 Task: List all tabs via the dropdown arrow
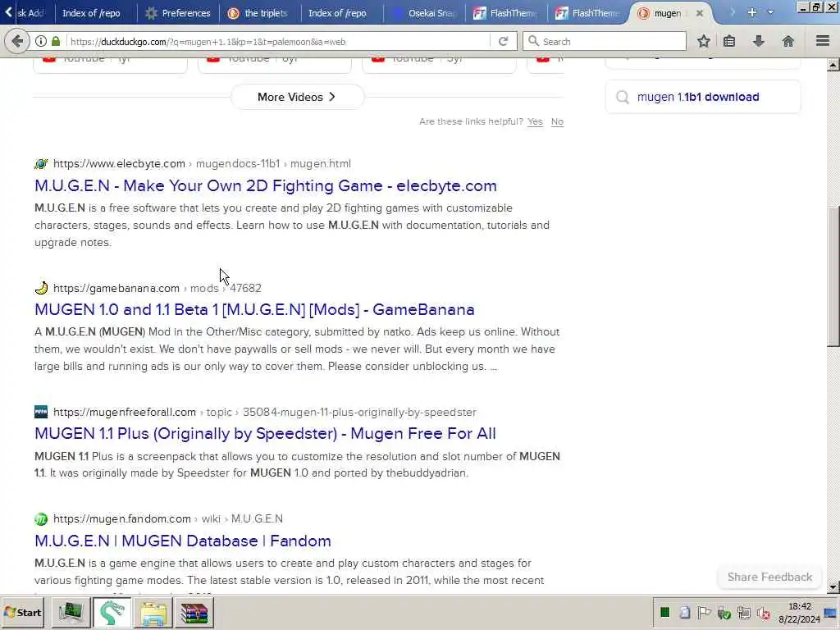click(x=770, y=12)
